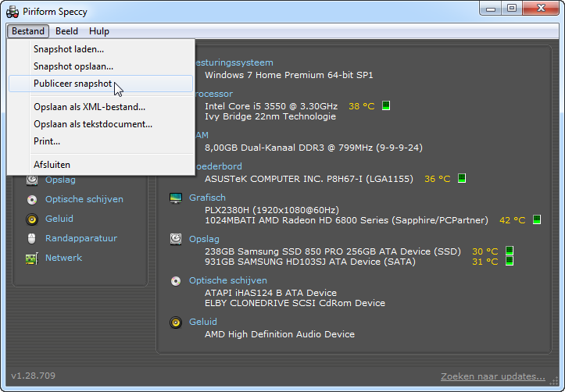Click the Optische schijven disc icon in summary
The height and width of the screenshot is (392, 565).
coord(176,281)
